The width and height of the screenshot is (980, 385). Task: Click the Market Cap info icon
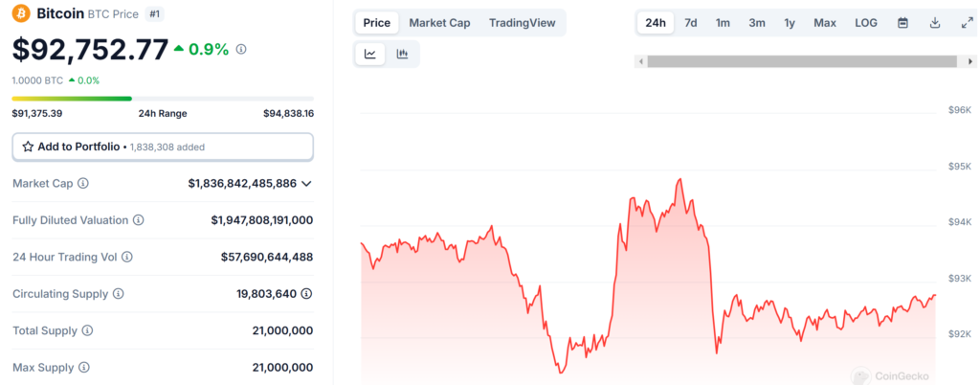pyautogui.click(x=83, y=183)
